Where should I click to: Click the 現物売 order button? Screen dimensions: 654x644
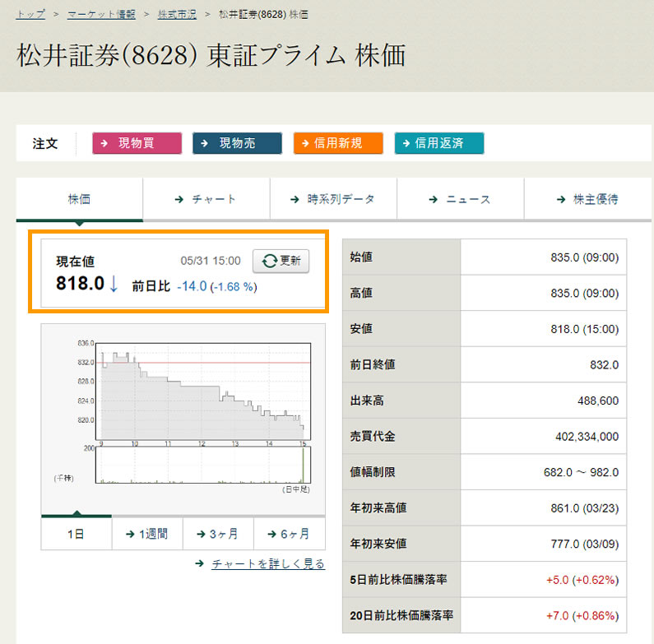[237, 143]
